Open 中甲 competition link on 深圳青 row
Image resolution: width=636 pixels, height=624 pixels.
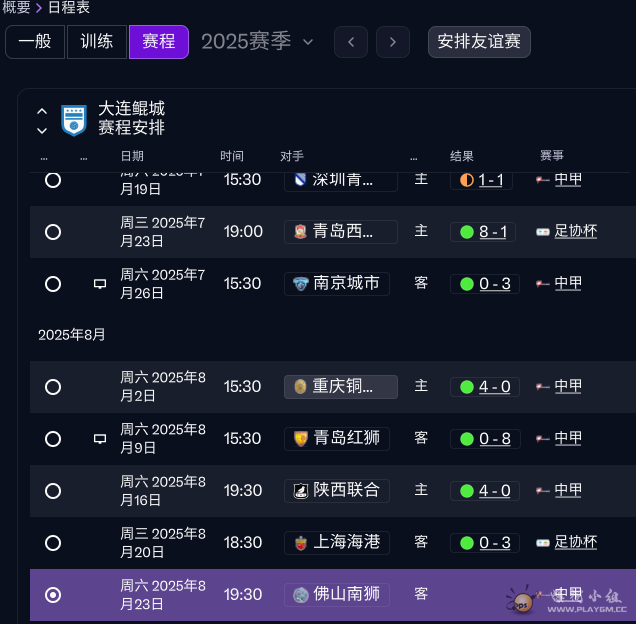pos(568,179)
